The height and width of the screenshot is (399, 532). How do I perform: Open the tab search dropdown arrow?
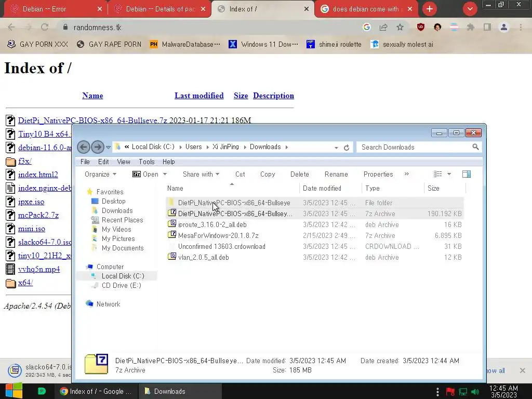pos(470,9)
